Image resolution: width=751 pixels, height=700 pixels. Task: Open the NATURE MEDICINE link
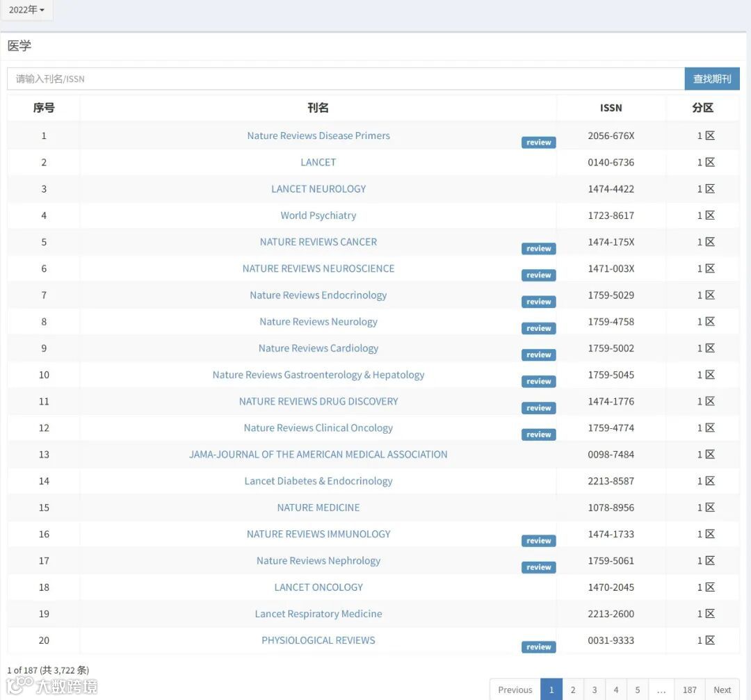318,507
